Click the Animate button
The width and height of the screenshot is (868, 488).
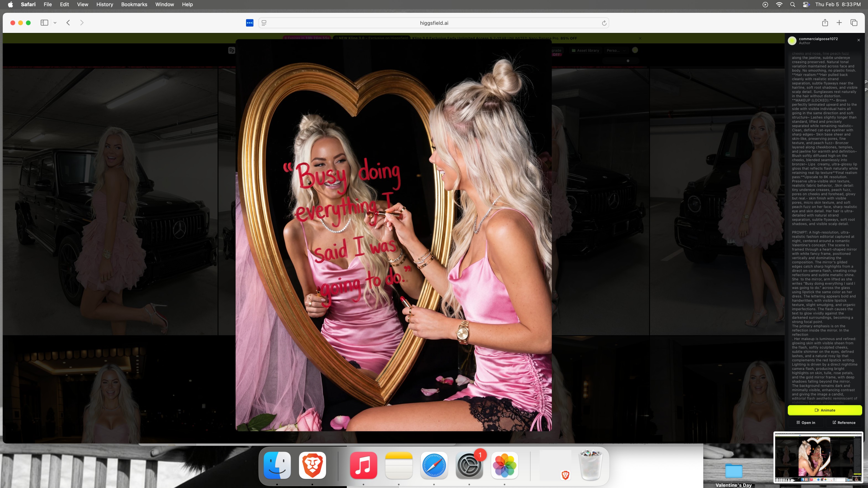(x=825, y=410)
